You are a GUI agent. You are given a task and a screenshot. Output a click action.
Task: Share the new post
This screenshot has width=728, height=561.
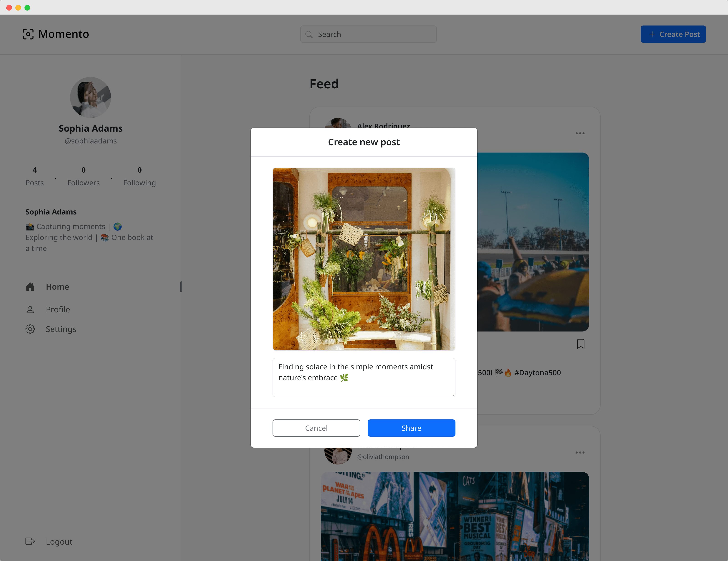(411, 428)
